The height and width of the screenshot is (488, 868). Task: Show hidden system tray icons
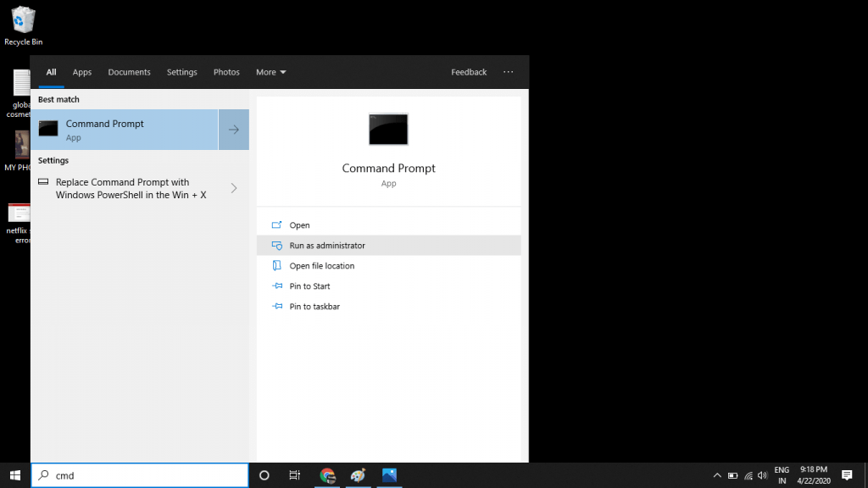(x=717, y=475)
